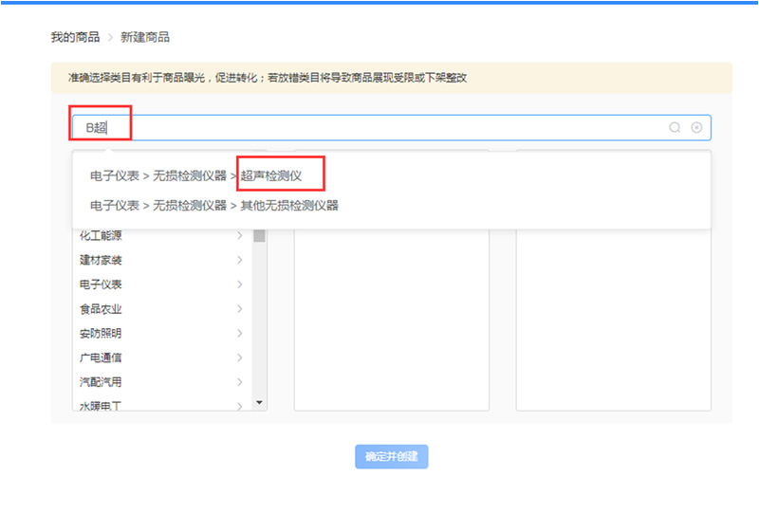The image size is (759, 532).
Task: Expand the 汽配汽用 chevron arrow
Action: (x=239, y=382)
